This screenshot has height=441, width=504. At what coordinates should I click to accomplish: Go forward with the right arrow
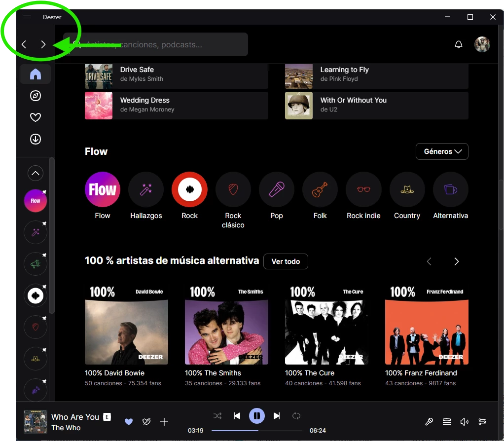tap(43, 44)
